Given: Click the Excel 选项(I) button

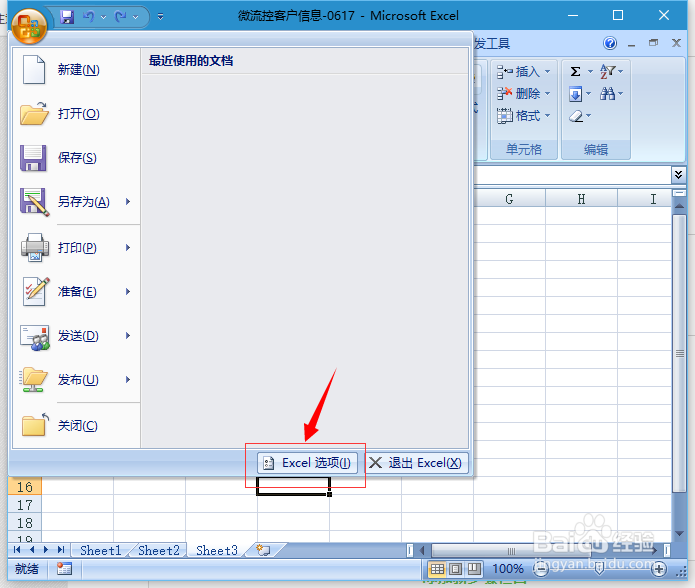Looking at the screenshot, I should click(307, 463).
